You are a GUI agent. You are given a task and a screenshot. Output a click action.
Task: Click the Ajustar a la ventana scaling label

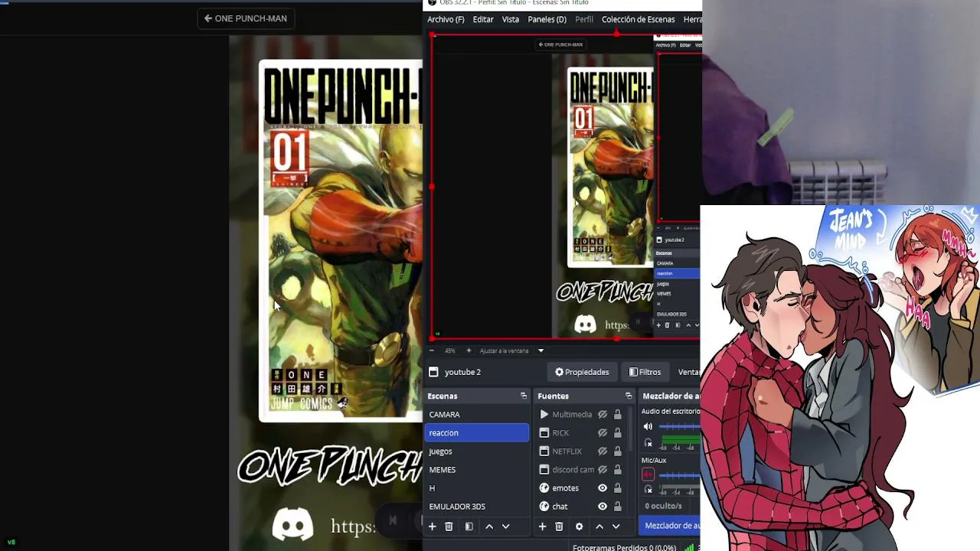(504, 350)
